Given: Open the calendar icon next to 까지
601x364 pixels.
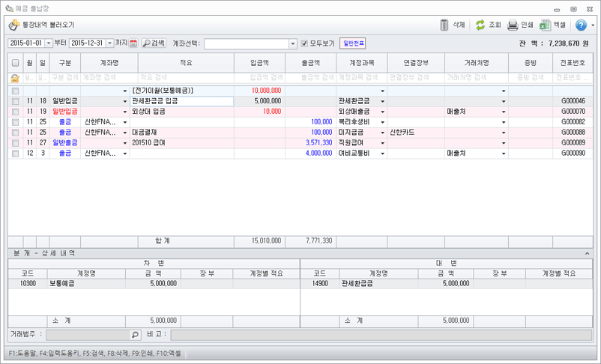Looking at the screenshot, I should (133, 43).
